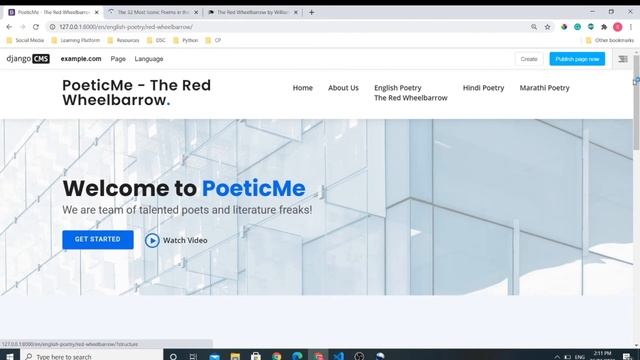The image size is (640, 360).
Task: Open Task View on the taskbar
Action: click(x=193, y=356)
